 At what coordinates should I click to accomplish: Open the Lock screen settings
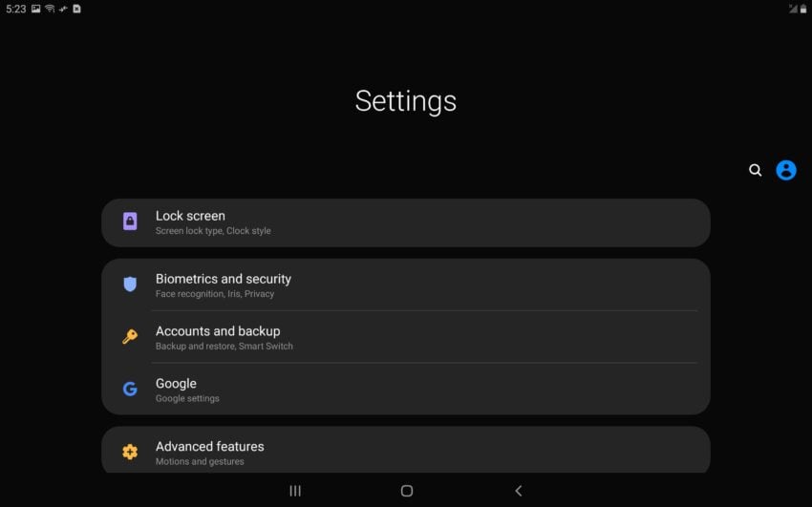pyautogui.click(x=406, y=222)
